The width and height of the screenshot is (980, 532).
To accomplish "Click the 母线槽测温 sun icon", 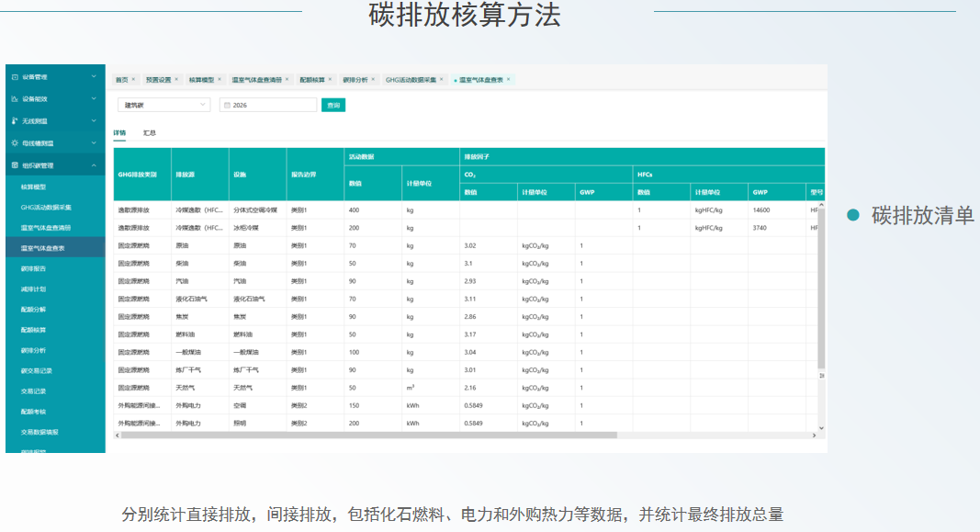I will [x=15, y=143].
